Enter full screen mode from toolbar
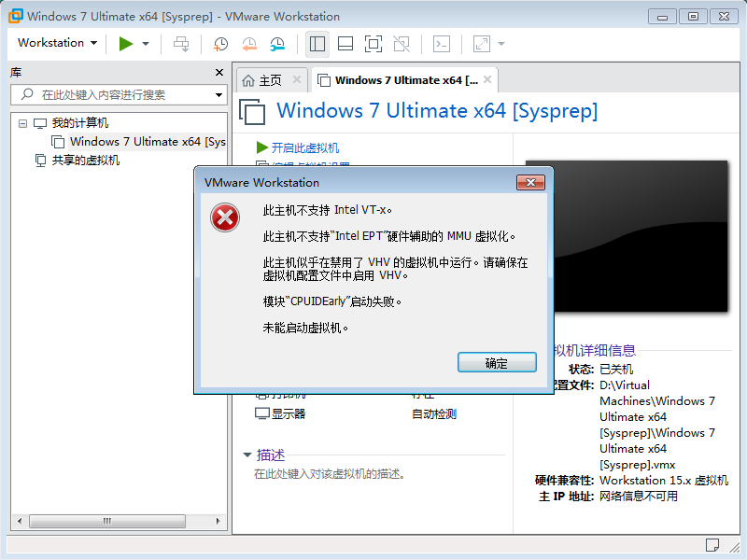Image resolution: width=747 pixels, height=560 pixels. [373, 44]
